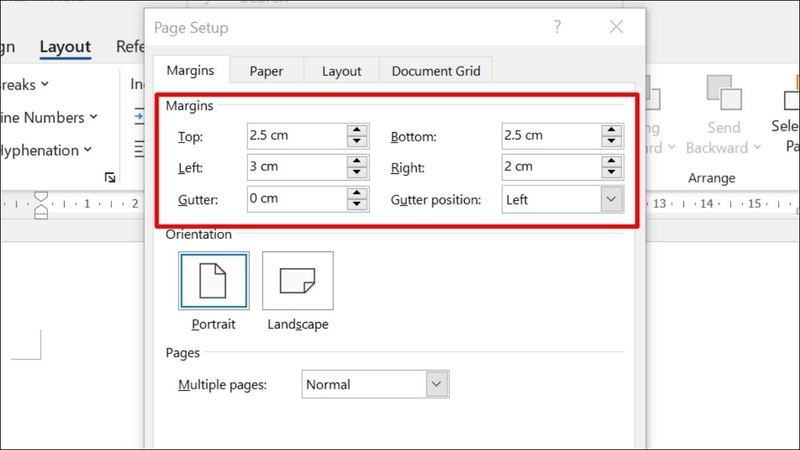Open the Layout tab in Page Setup

341,71
